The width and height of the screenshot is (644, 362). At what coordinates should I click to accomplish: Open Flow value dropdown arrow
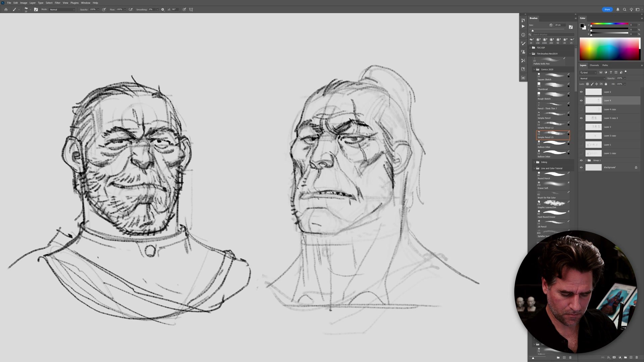point(125,9)
